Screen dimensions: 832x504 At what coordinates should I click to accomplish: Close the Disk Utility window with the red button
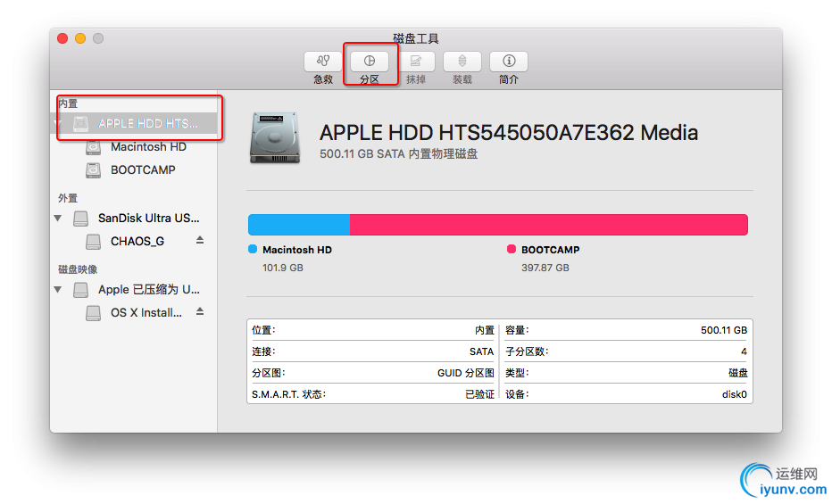tap(62, 38)
